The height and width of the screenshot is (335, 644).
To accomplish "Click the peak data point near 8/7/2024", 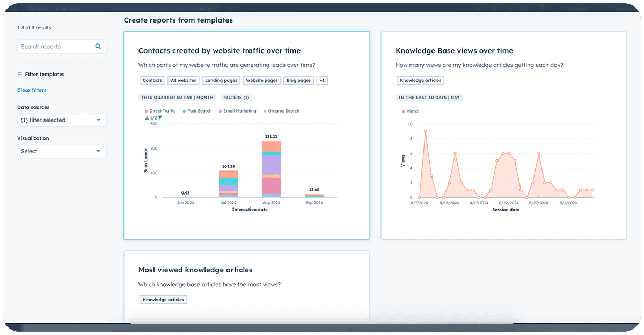I will point(426,131).
